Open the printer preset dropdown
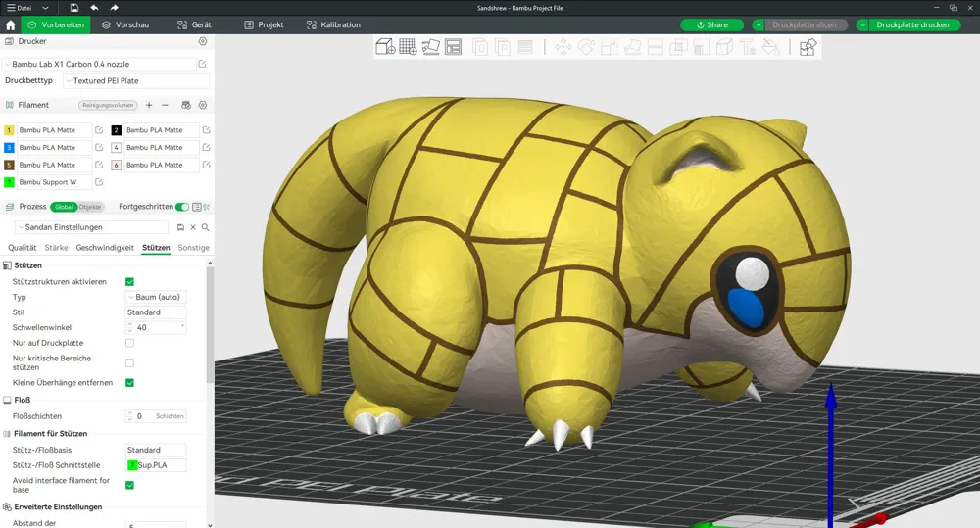This screenshot has width=980, height=528. point(99,64)
